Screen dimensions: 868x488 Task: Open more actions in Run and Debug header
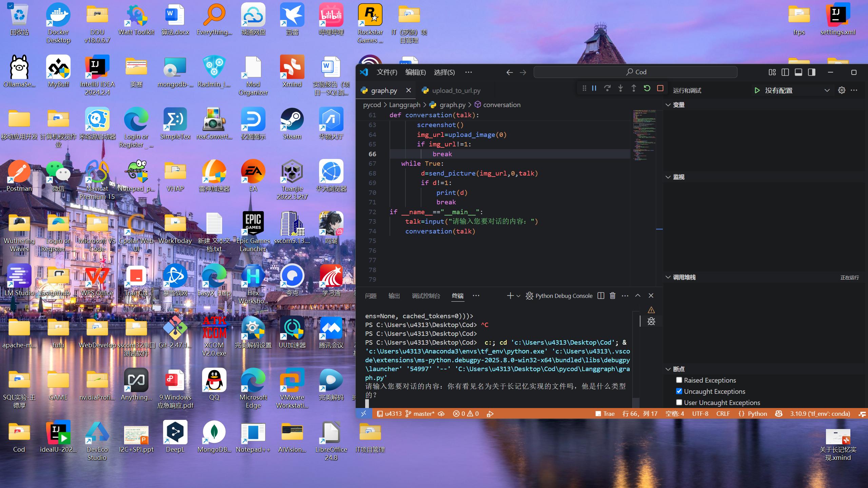pyautogui.click(x=854, y=90)
